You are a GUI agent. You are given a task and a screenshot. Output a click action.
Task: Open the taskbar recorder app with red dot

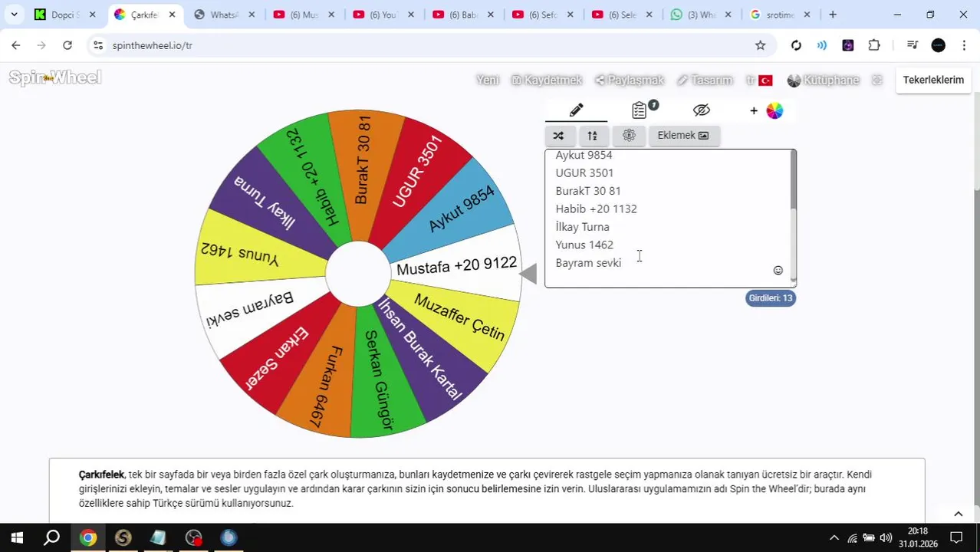point(193,537)
